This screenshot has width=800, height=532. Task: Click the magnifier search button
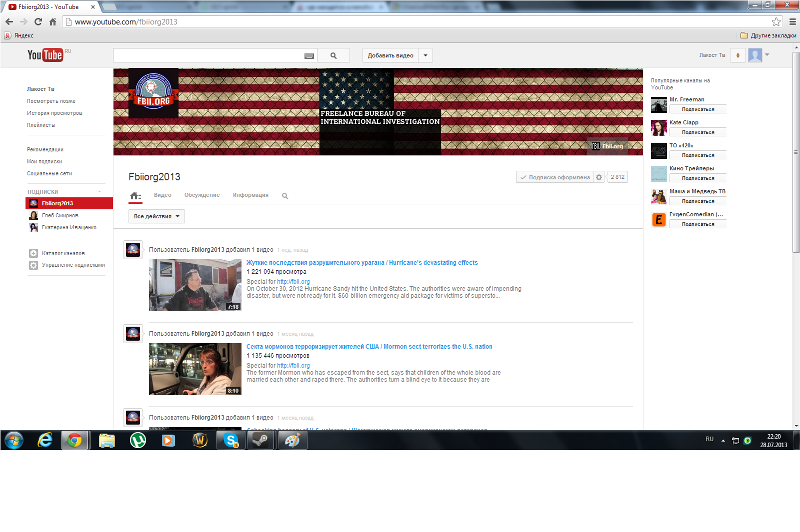click(x=333, y=55)
